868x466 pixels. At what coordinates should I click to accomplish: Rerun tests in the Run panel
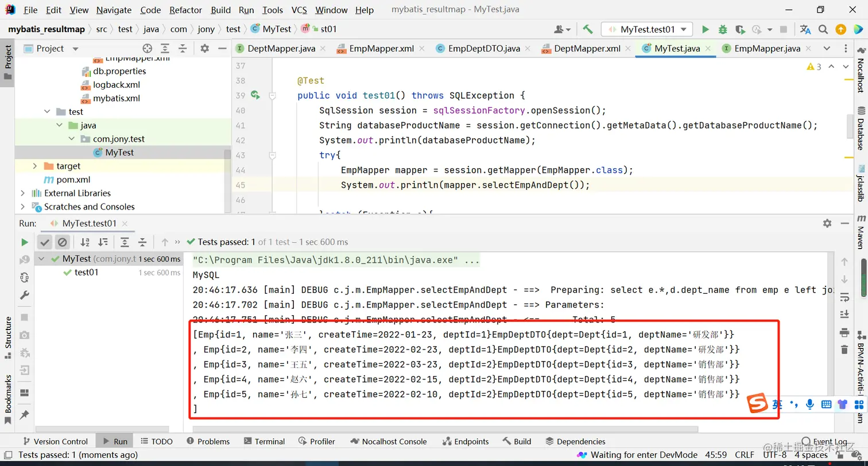[25, 242]
